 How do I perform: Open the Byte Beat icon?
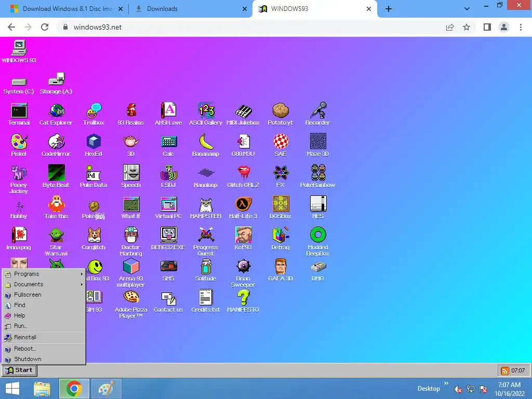coord(56,177)
